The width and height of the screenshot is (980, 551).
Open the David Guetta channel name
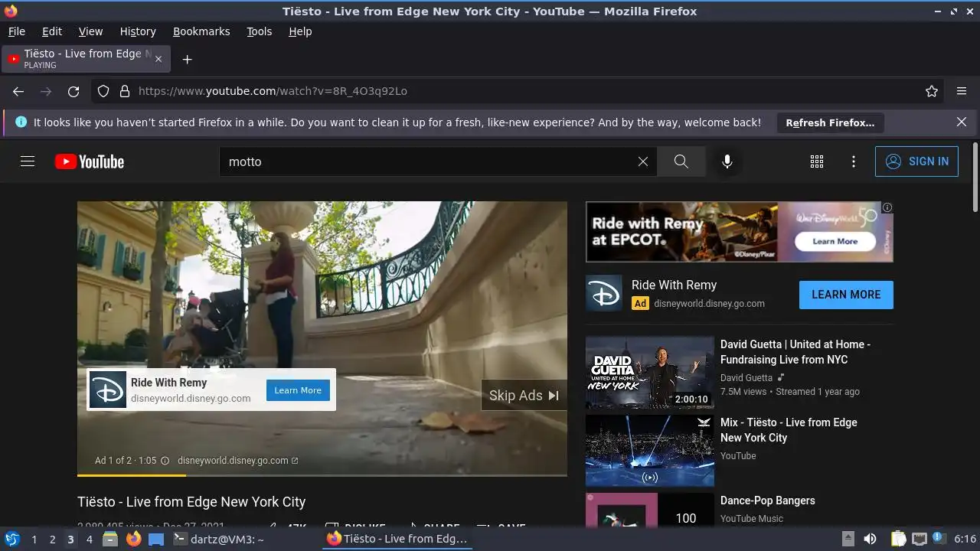tap(746, 377)
